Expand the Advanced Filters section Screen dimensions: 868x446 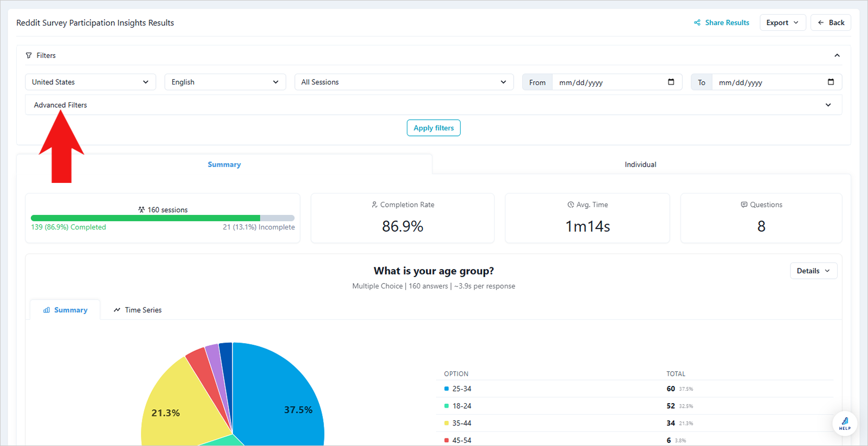tap(433, 105)
